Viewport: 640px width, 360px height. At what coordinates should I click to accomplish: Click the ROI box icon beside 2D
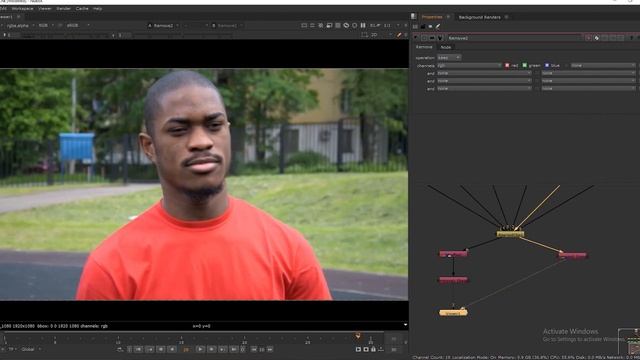click(x=364, y=35)
